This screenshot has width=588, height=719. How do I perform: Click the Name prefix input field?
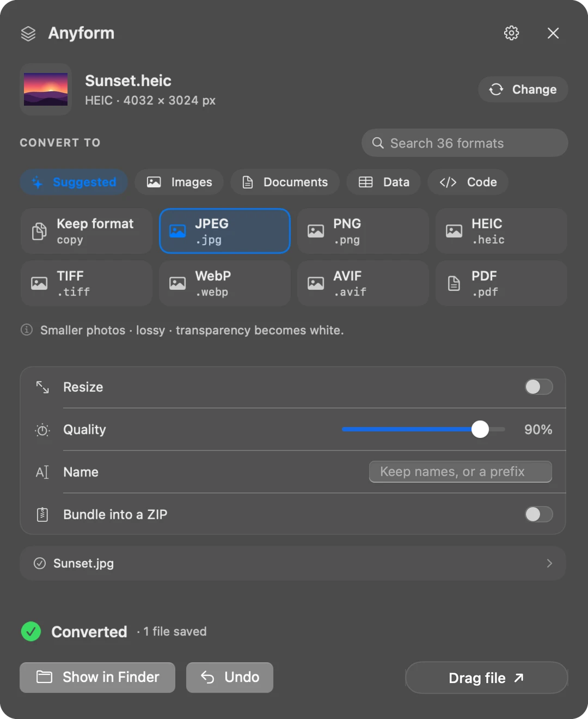click(x=461, y=472)
